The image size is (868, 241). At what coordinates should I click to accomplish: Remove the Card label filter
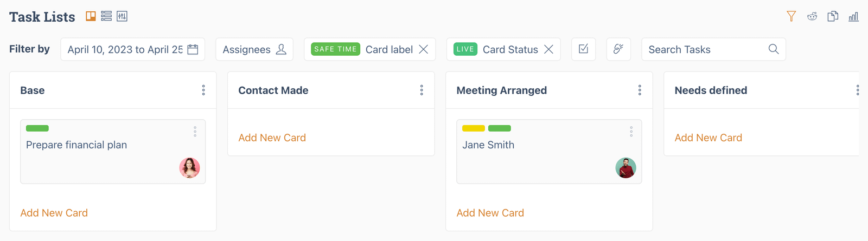(x=424, y=49)
